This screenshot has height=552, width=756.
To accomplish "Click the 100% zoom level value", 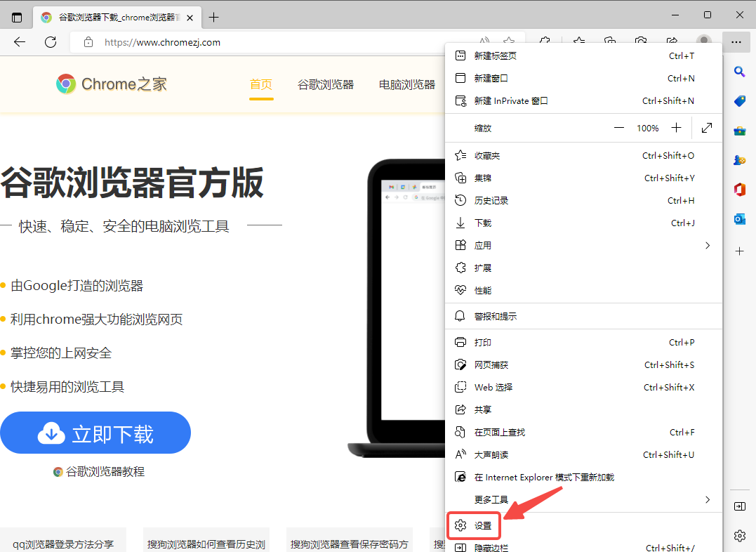I will (647, 128).
